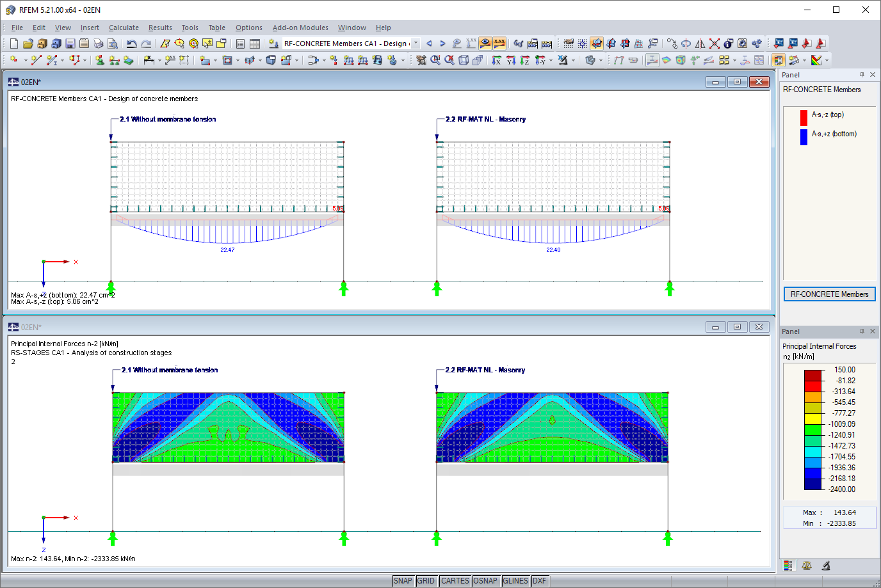Open the Results menu

[x=160, y=28]
